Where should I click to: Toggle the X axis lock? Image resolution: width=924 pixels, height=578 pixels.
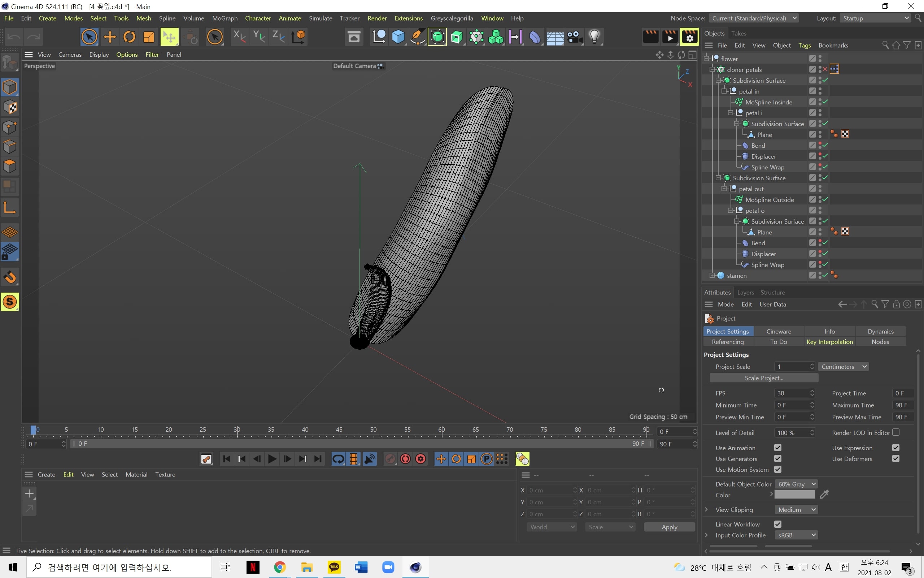[x=239, y=37]
